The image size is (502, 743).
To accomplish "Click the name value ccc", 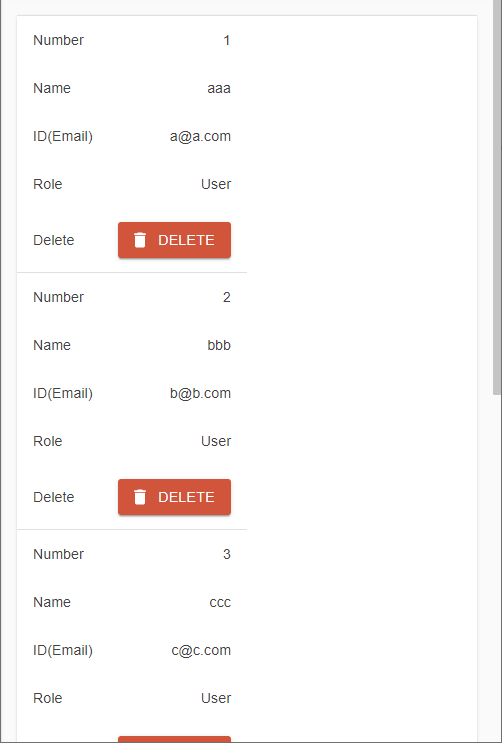I will (x=220, y=602).
